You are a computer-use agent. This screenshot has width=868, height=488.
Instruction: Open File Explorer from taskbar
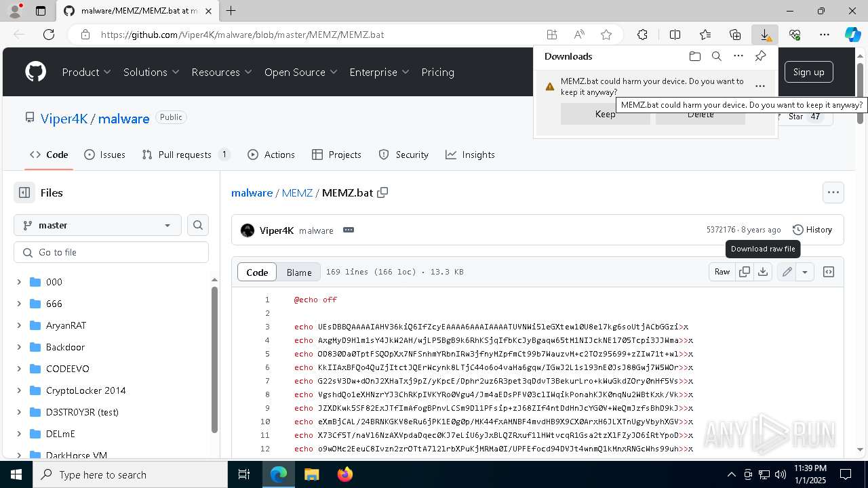(311, 474)
